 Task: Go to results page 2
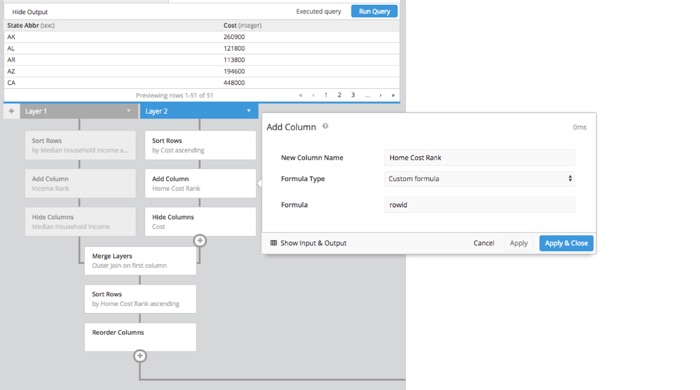(x=339, y=95)
